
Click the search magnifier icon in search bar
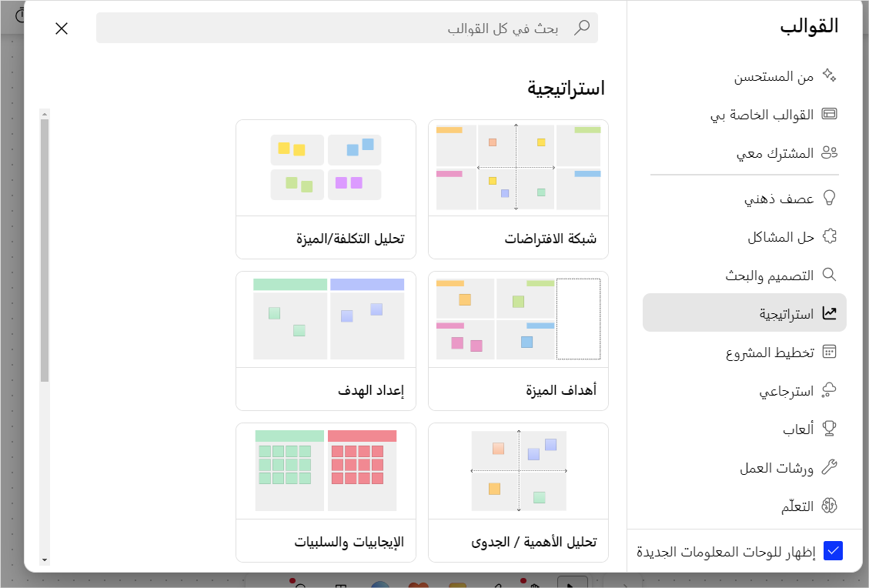pyautogui.click(x=582, y=27)
